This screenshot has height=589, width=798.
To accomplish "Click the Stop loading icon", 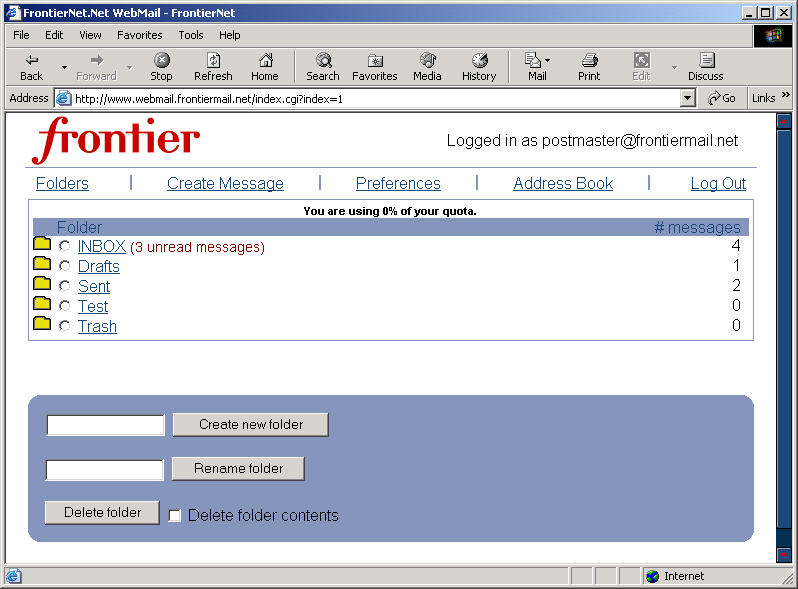I will point(162,60).
